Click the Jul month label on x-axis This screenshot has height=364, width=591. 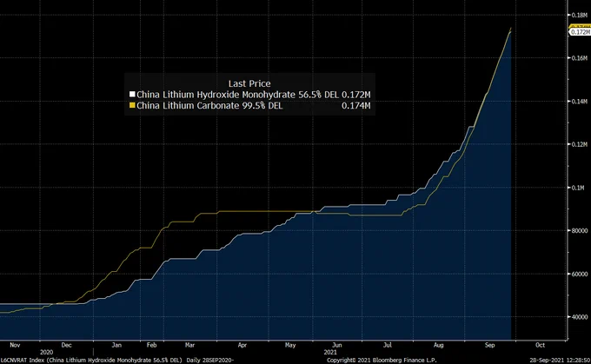[388, 345]
